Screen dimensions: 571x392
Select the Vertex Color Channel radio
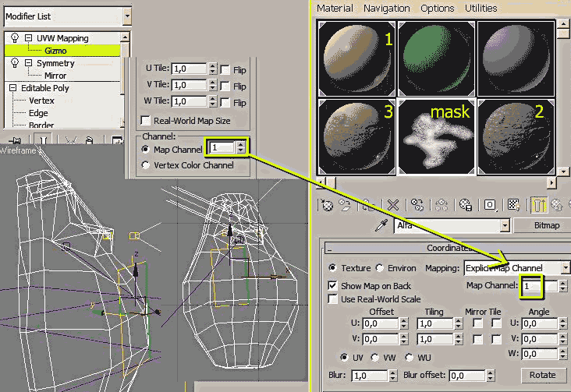[145, 165]
